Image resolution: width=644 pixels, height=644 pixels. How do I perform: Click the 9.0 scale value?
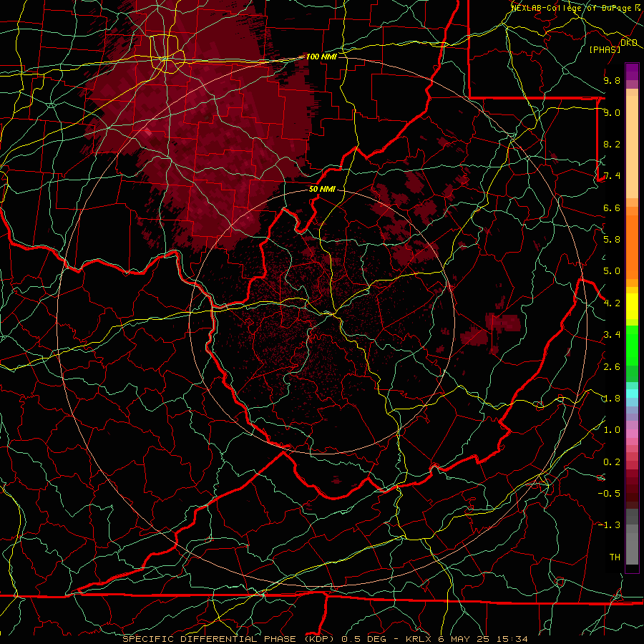pyautogui.click(x=612, y=112)
